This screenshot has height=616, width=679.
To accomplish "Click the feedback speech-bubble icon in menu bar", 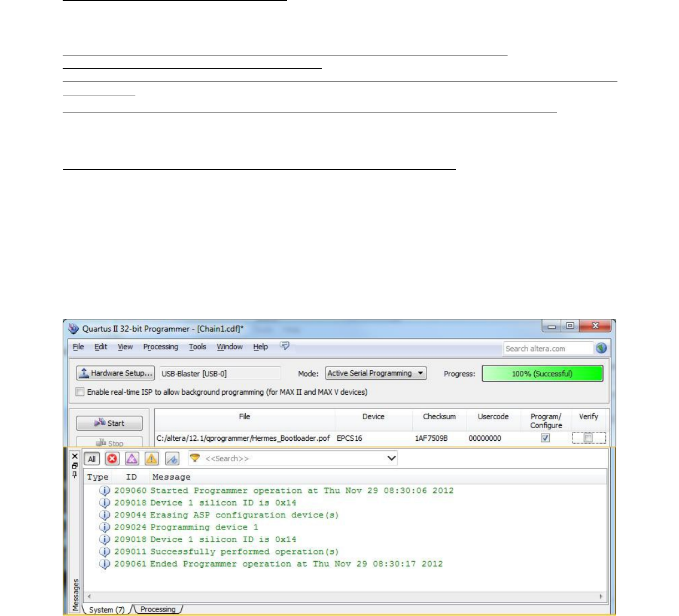I will point(285,346).
